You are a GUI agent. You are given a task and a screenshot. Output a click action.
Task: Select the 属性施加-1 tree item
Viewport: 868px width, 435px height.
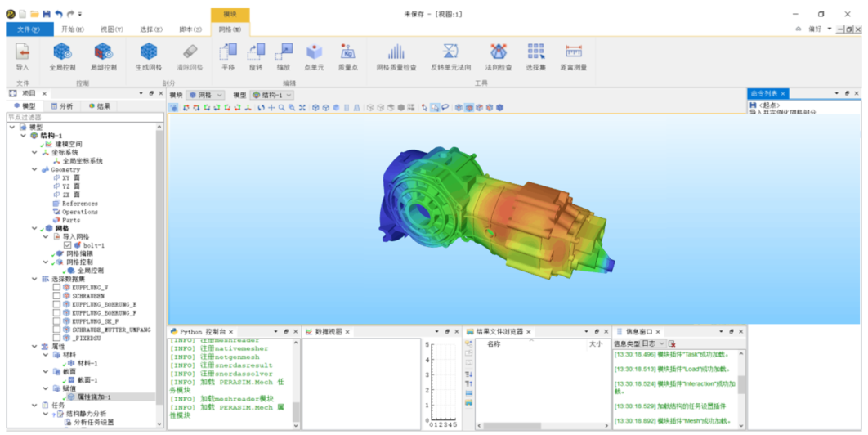click(x=94, y=397)
